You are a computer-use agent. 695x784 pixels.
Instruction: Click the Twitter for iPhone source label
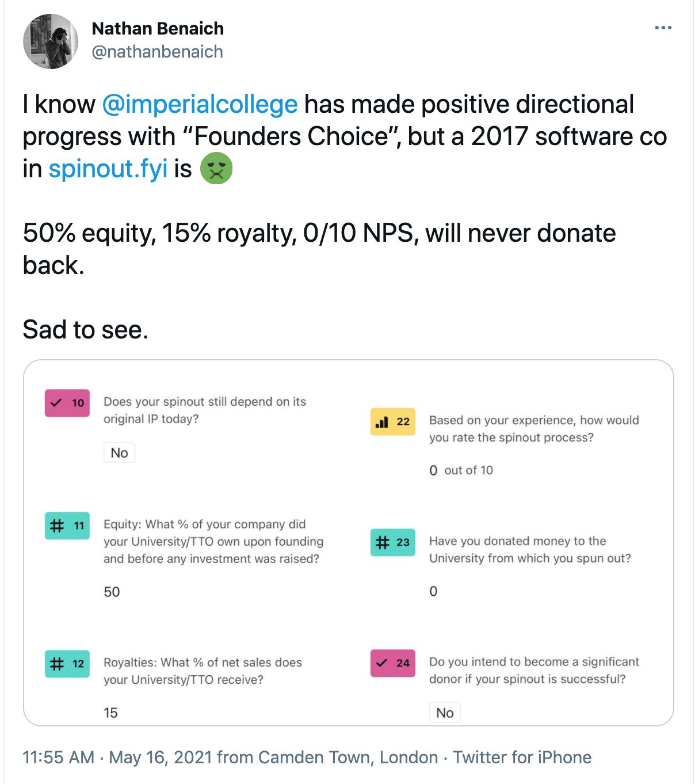(x=522, y=757)
